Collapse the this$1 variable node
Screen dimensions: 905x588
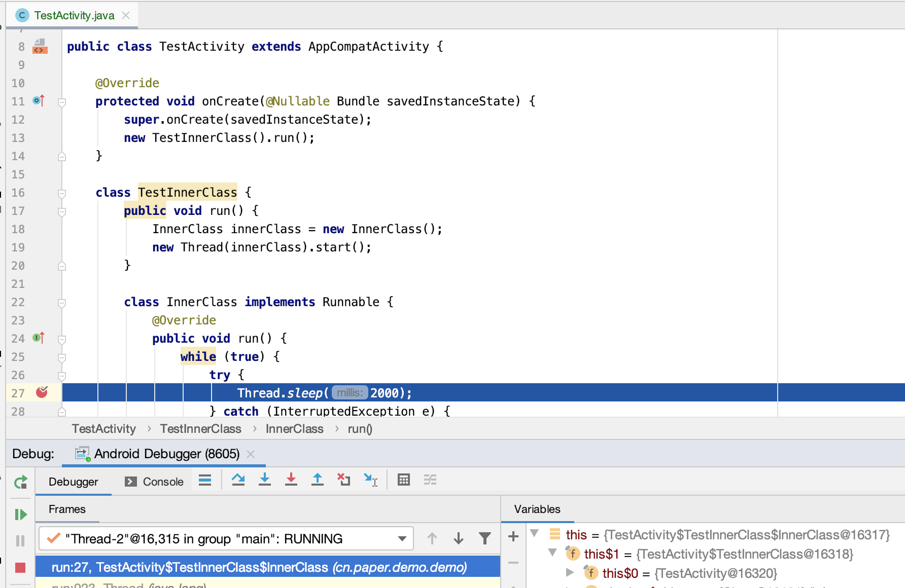[x=553, y=553]
